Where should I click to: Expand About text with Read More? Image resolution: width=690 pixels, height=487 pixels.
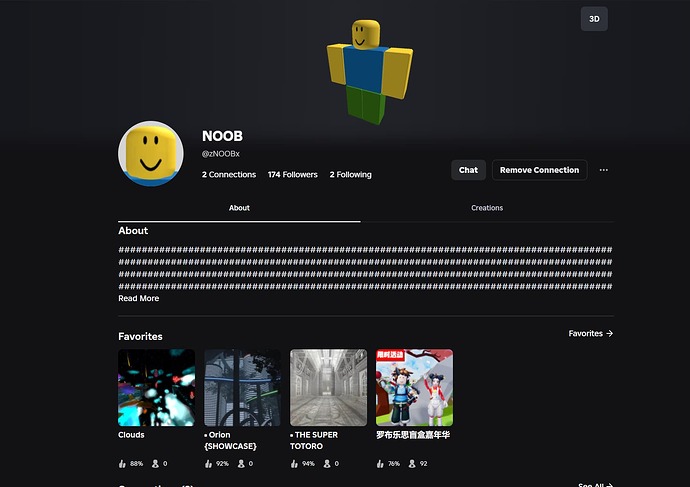pyautogui.click(x=139, y=298)
